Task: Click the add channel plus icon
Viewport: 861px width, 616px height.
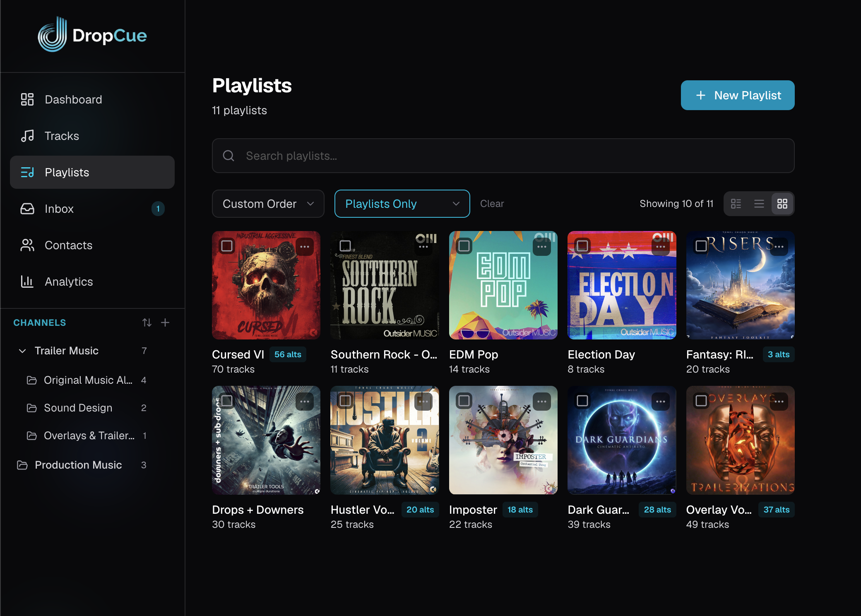Action: [165, 322]
